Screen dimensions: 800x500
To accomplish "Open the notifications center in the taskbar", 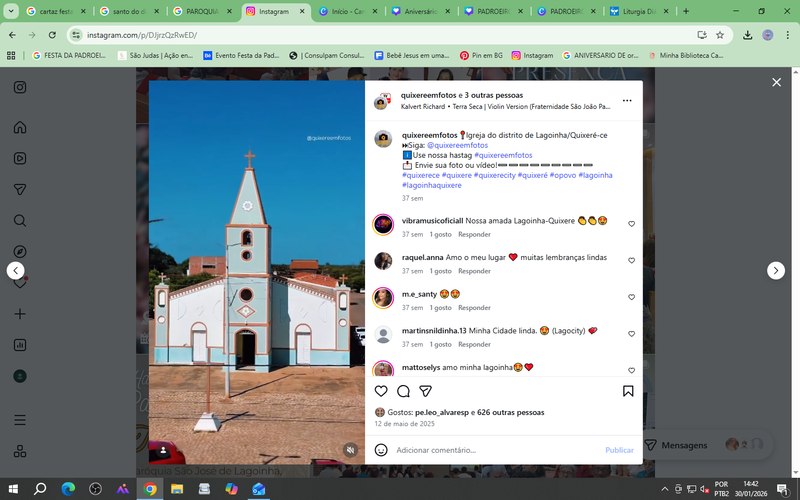I will pos(783,489).
